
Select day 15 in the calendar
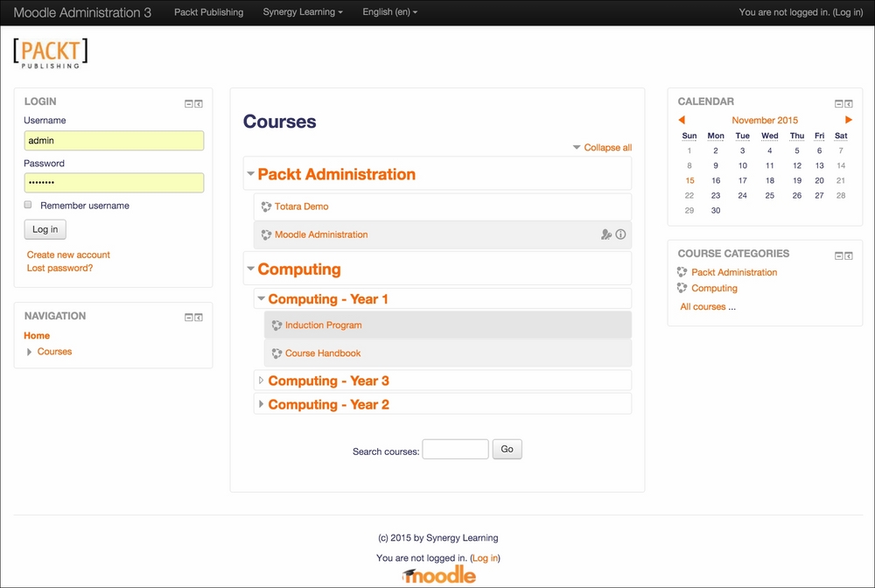pyautogui.click(x=689, y=181)
